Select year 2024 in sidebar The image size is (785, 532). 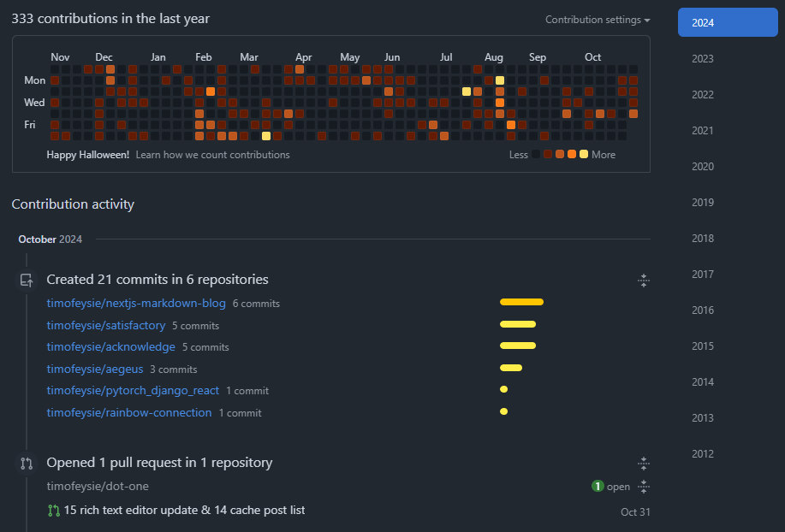click(728, 22)
